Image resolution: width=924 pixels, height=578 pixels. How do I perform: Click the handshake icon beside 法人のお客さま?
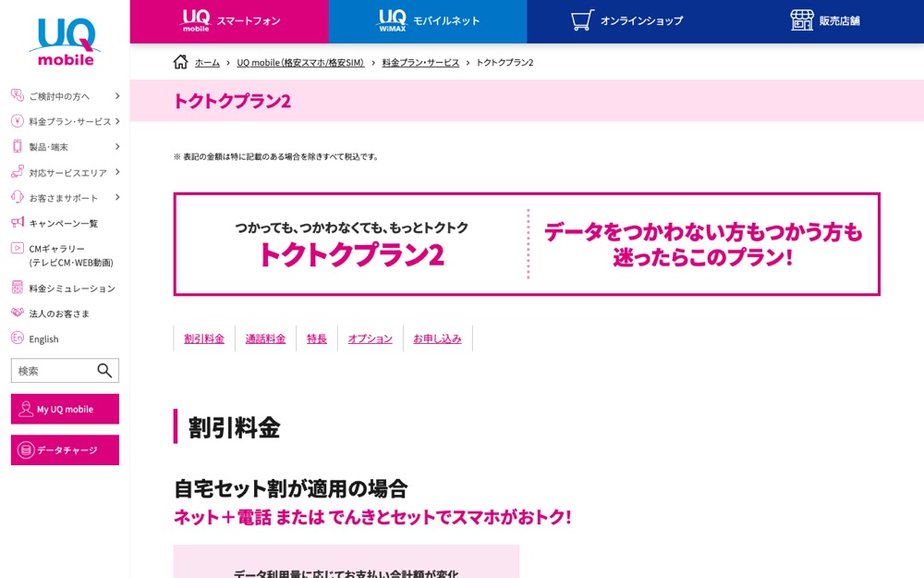point(17,313)
